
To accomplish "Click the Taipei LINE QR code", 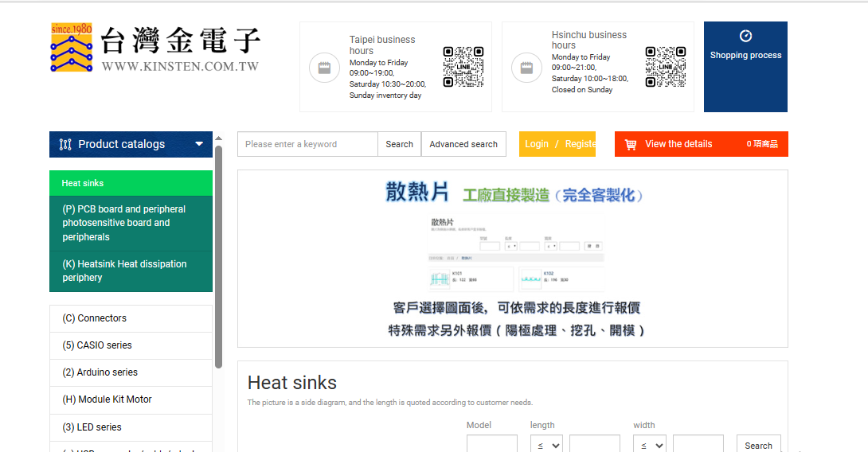I will [x=463, y=67].
